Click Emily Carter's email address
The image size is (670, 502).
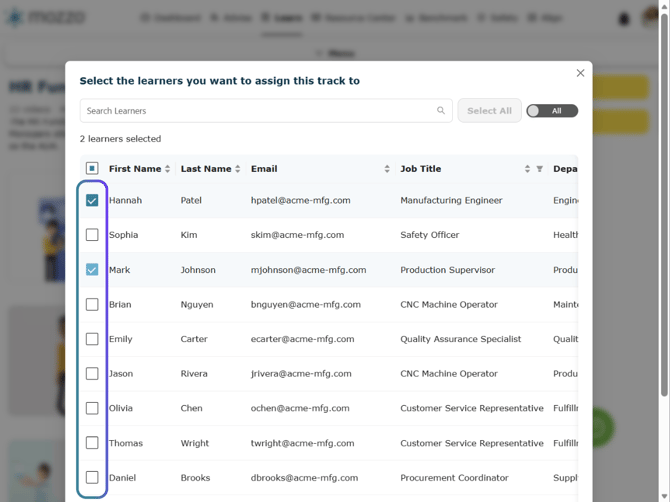pos(302,339)
